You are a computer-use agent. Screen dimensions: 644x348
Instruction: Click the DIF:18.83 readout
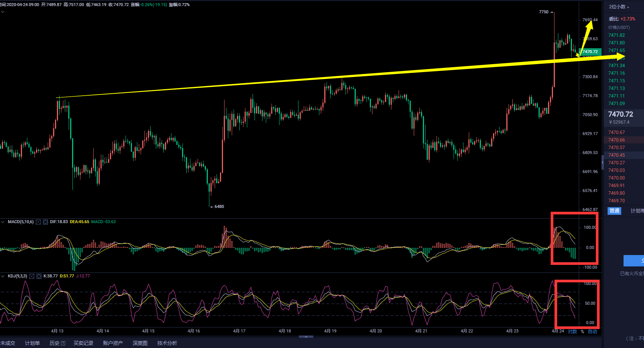click(x=59, y=222)
